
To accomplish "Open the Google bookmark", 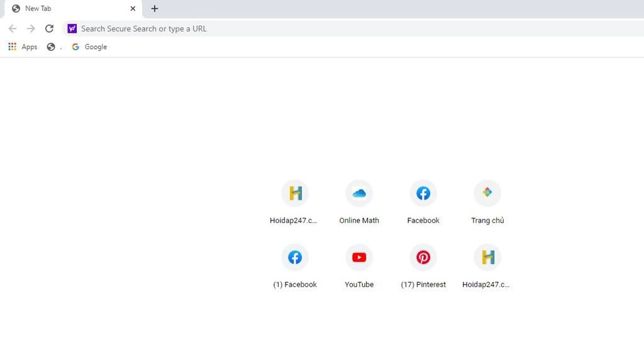I will [89, 46].
